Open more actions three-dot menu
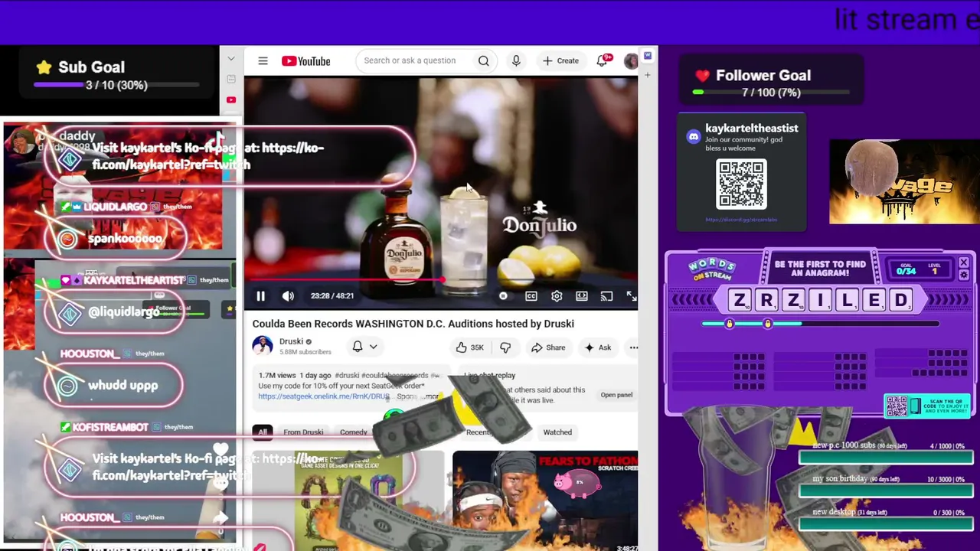The height and width of the screenshot is (551, 980). click(634, 347)
